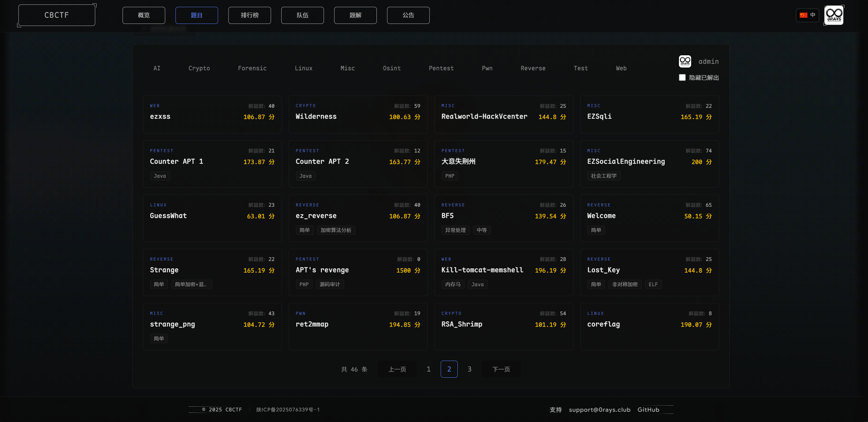Jump to pagination page 3
This screenshot has height=422, width=868.
(x=470, y=369)
